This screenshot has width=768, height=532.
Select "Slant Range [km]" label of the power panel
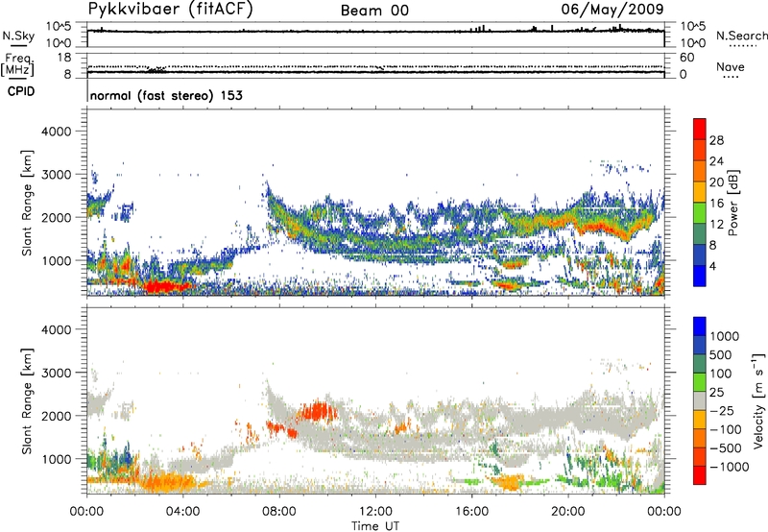pos(27,203)
